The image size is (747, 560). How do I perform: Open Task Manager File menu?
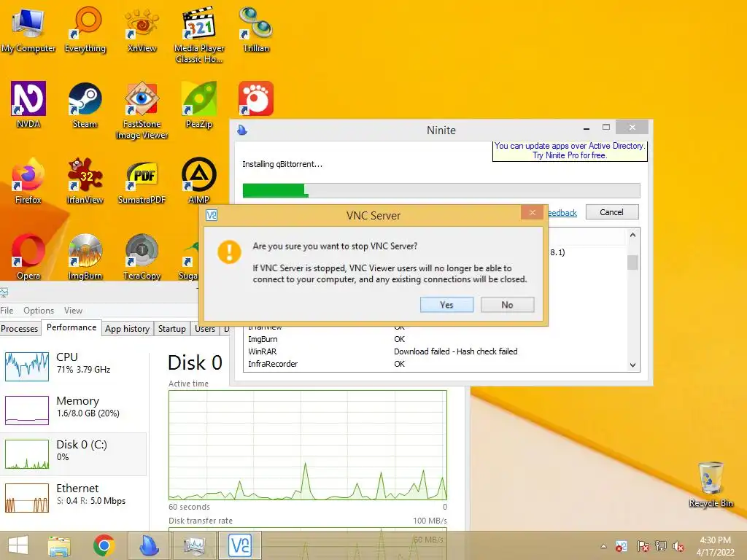click(7, 311)
